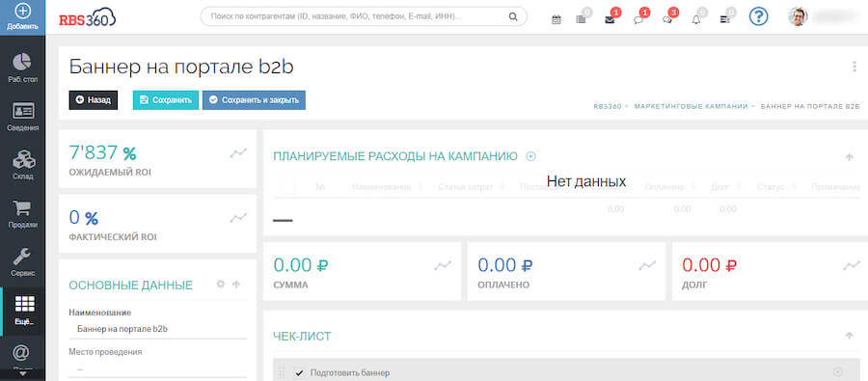Viewport: 868px width, 381px height.
Task: Click the 7'837 % expected ROI value
Action: (102, 152)
